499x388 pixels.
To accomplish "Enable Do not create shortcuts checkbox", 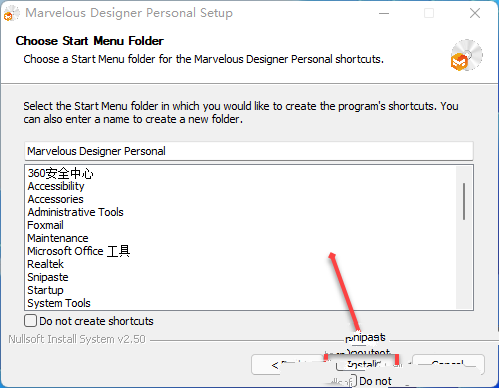I will tap(30, 321).
